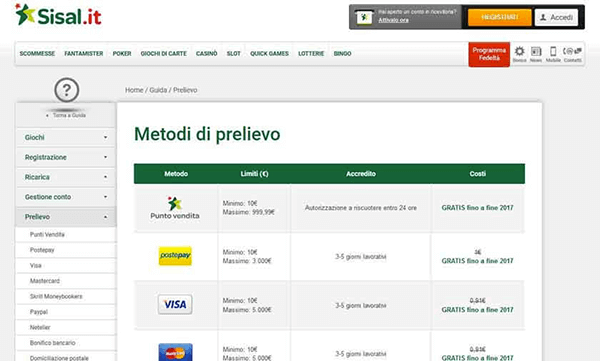Select Neteller in sidebar
Screen dimensions: 600x361
[40, 327]
